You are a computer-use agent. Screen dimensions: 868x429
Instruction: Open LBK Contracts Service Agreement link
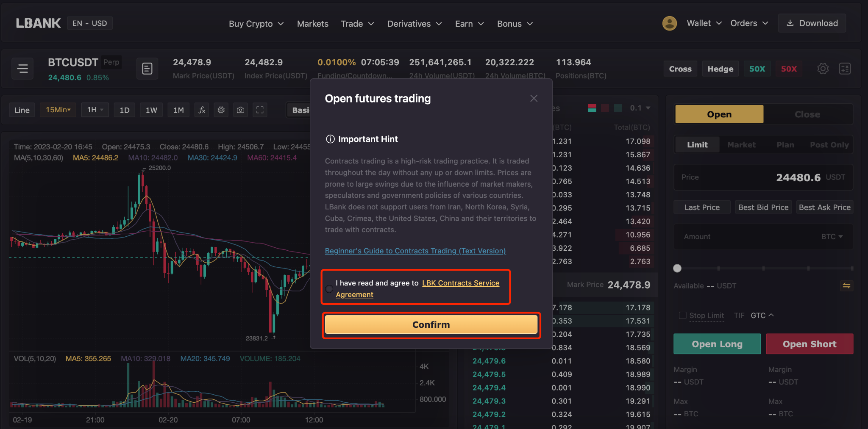click(417, 289)
